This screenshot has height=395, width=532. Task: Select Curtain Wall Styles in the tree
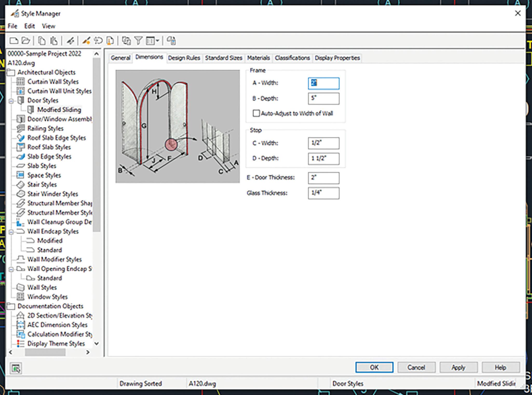tap(53, 82)
